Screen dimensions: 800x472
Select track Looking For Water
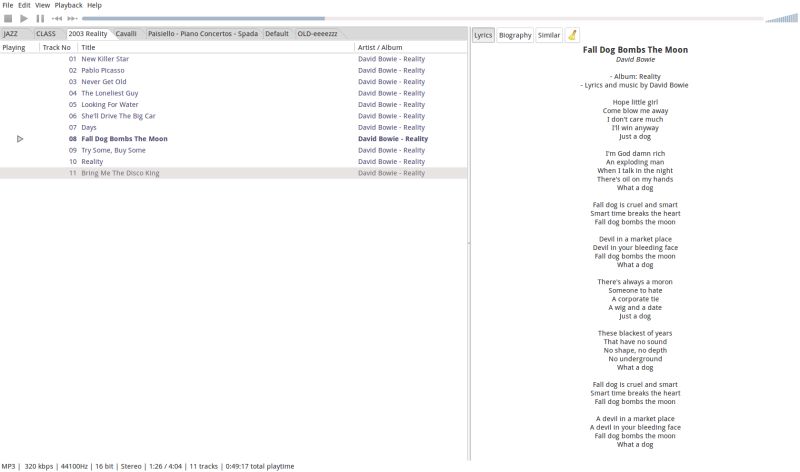[110, 105]
